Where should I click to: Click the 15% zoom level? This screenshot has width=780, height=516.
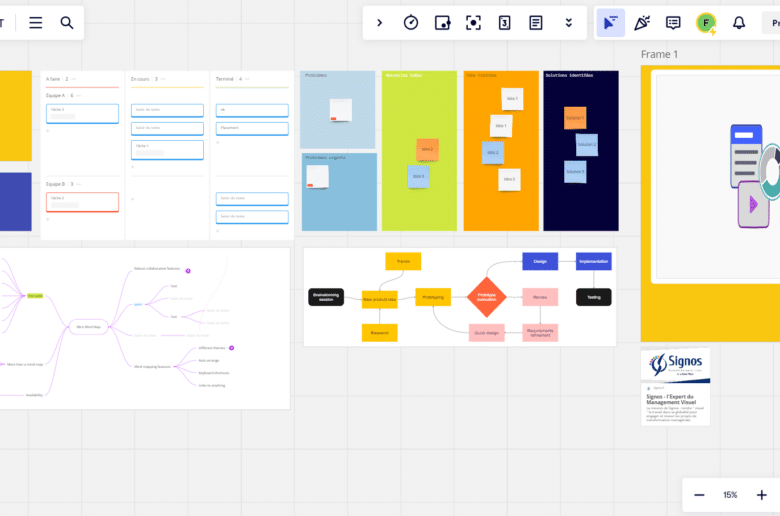pos(730,495)
